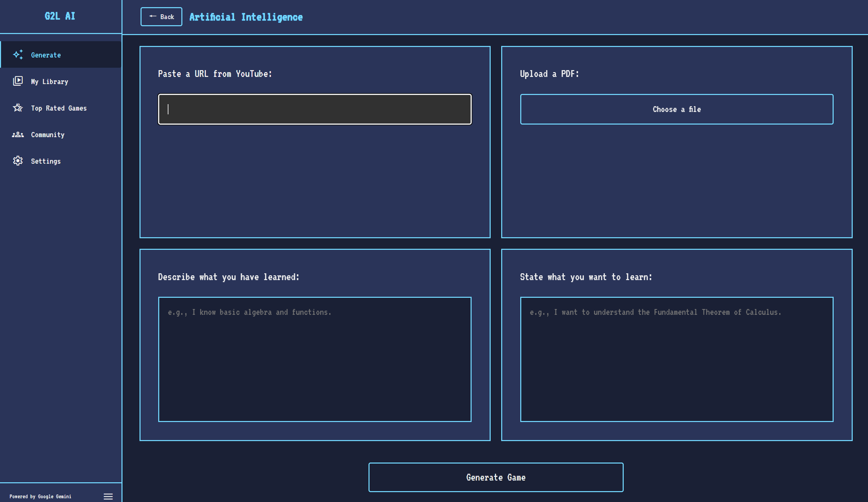This screenshot has width=868, height=502.
Task: Click the G2L AI logo title
Action: click(x=60, y=16)
